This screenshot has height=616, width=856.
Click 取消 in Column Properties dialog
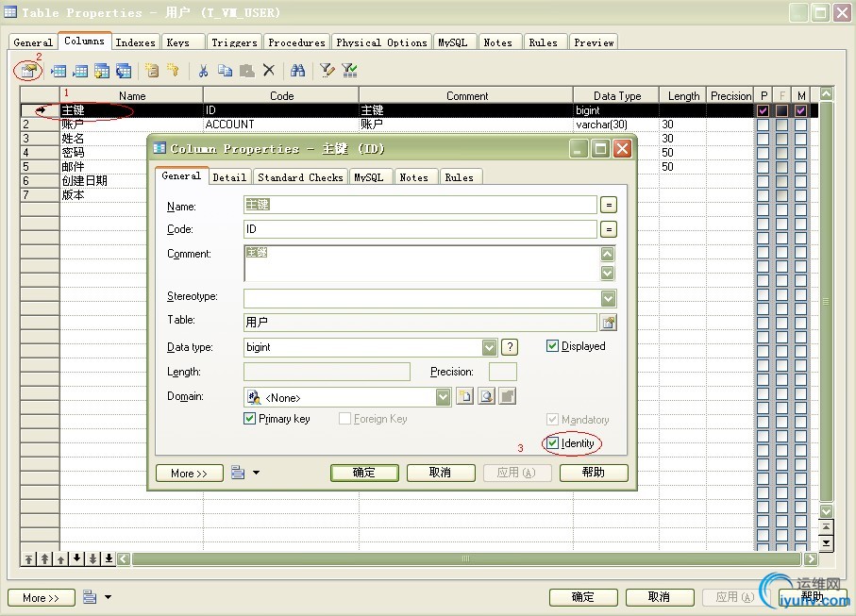[x=441, y=473]
